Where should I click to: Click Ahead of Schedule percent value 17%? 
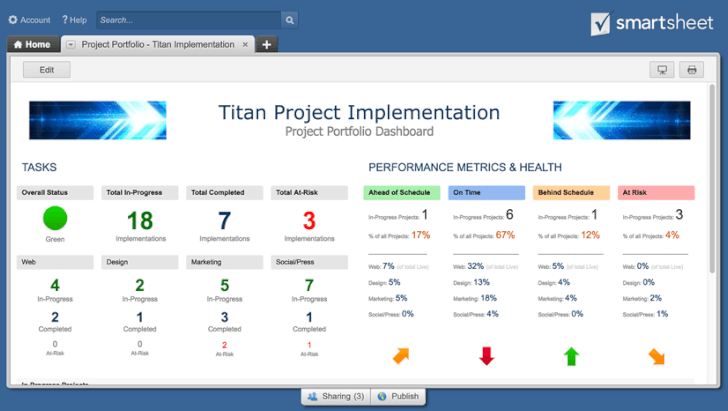421,235
